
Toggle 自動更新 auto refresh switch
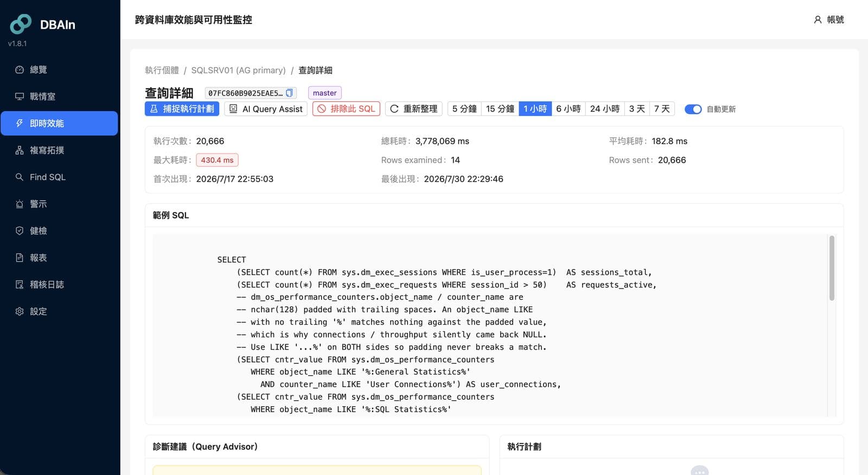693,109
